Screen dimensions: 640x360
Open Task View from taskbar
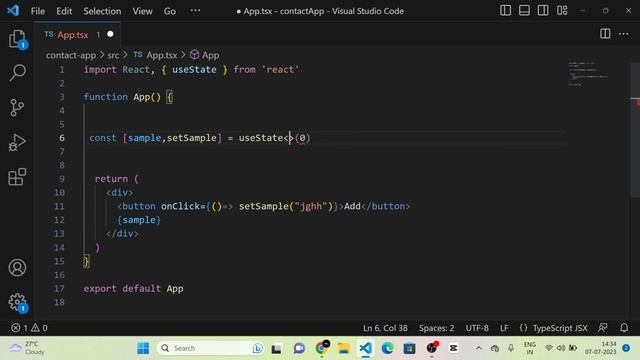tap(276, 348)
